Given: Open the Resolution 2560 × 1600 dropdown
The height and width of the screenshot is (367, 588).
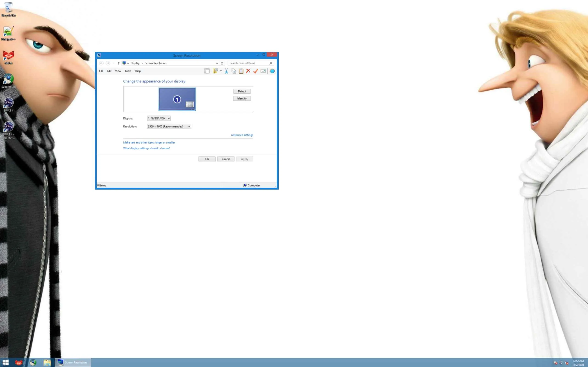Looking at the screenshot, I should point(169,126).
